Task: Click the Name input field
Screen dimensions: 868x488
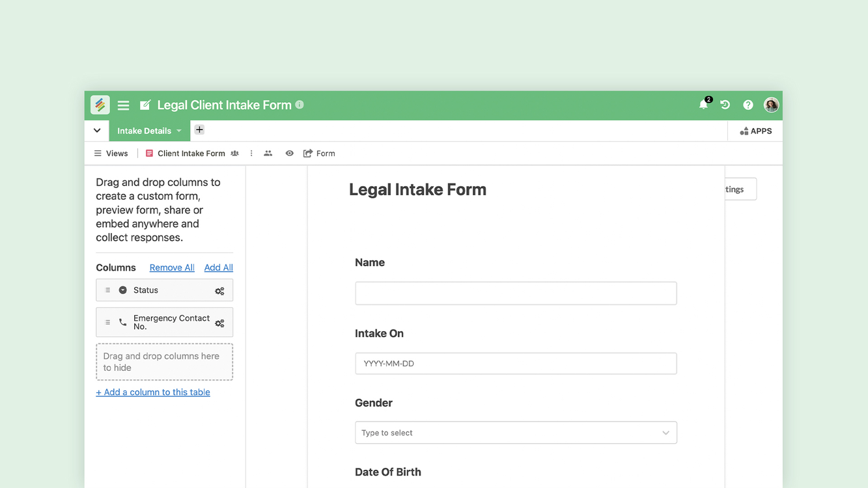Action: (x=516, y=293)
